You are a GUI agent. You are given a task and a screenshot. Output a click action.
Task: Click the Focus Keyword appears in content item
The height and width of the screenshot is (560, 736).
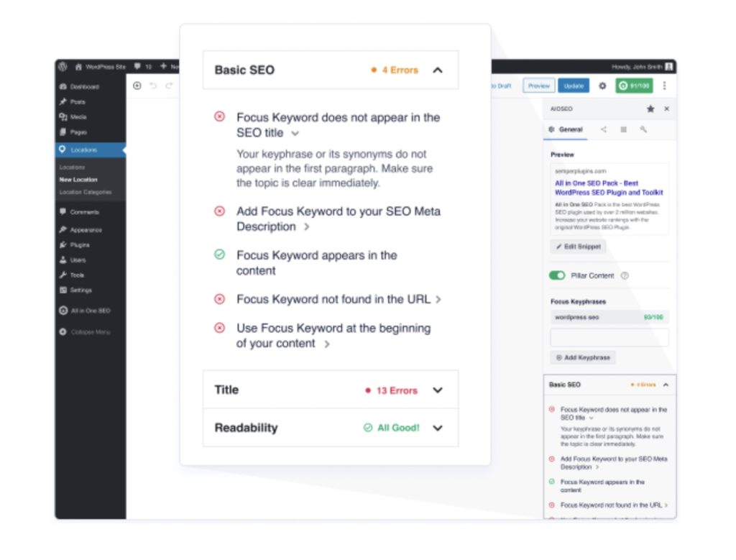[316, 263]
